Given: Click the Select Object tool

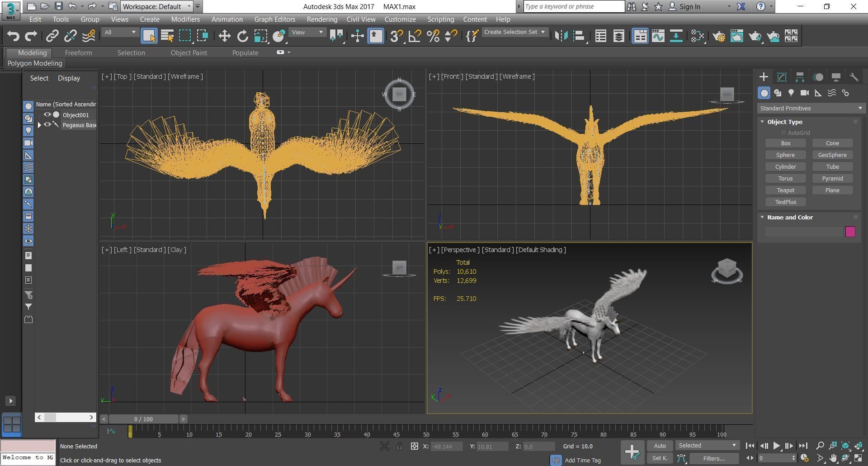Looking at the screenshot, I should [149, 36].
